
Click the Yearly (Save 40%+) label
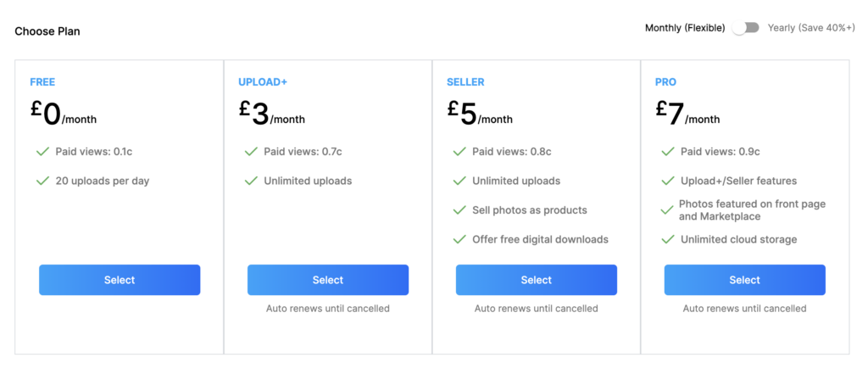(811, 28)
